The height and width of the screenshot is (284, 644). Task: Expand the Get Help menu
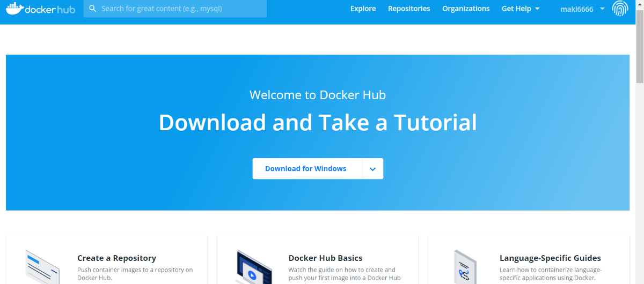tap(521, 9)
